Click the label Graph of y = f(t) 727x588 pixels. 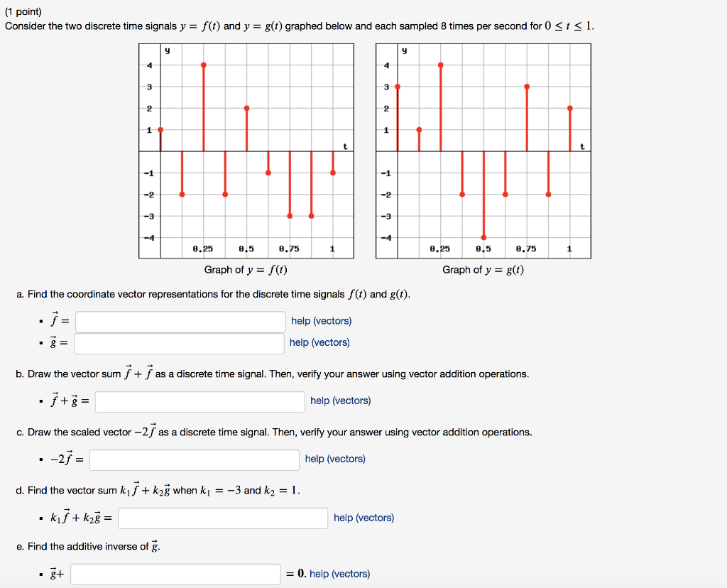(x=246, y=269)
